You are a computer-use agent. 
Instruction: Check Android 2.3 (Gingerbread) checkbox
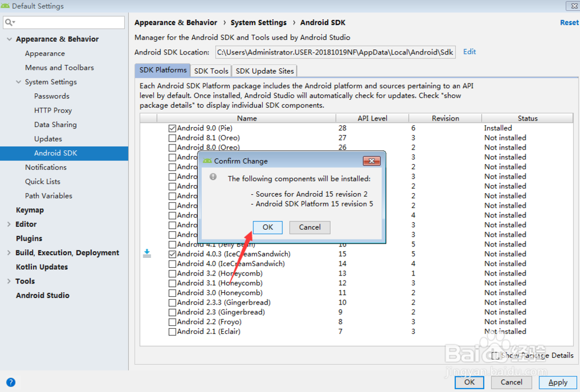(x=172, y=313)
